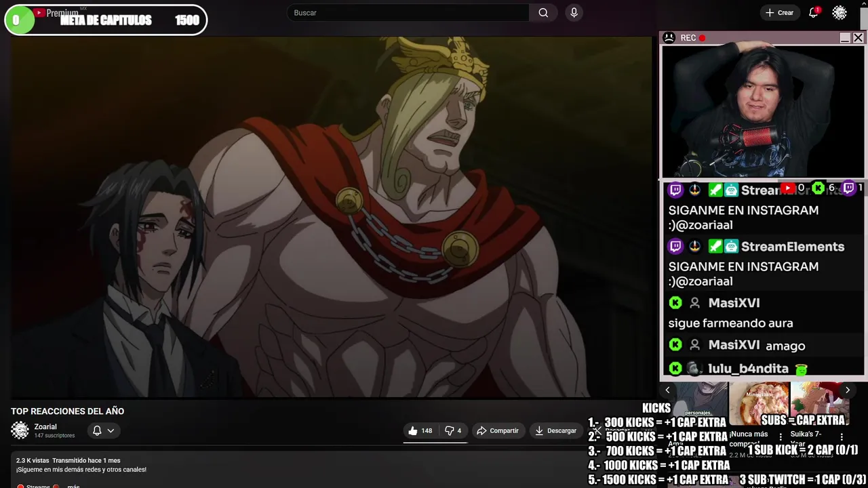Expand description with 'más' link
The image size is (868, 488).
pos(73,486)
